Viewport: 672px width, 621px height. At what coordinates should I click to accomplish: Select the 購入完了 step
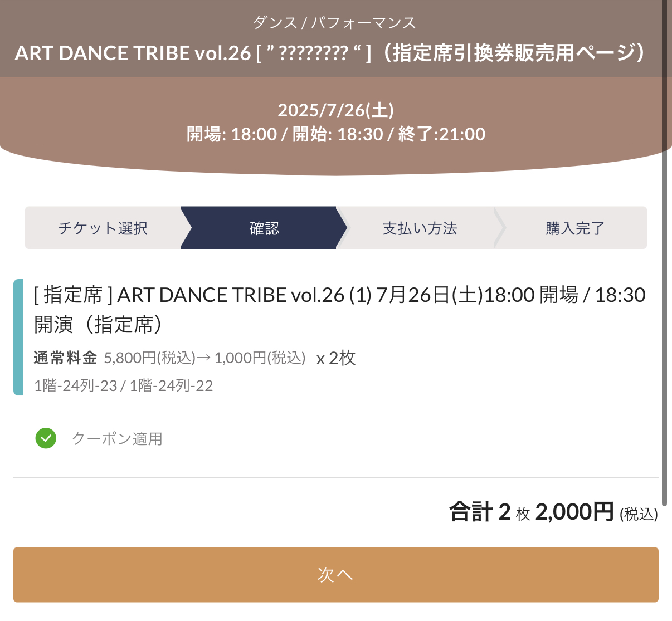tap(575, 228)
